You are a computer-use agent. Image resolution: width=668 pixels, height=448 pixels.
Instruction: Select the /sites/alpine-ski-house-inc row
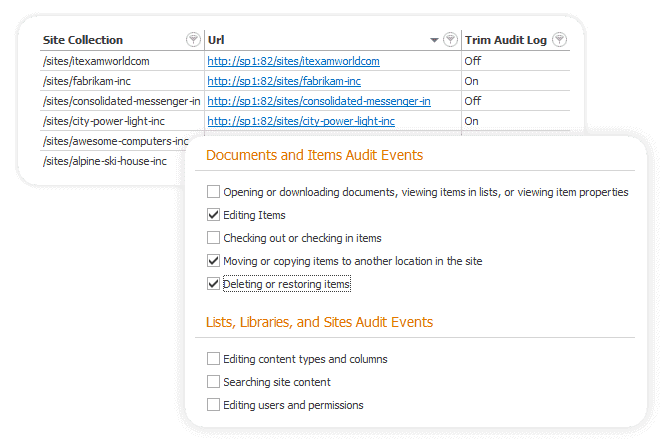point(104,161)
